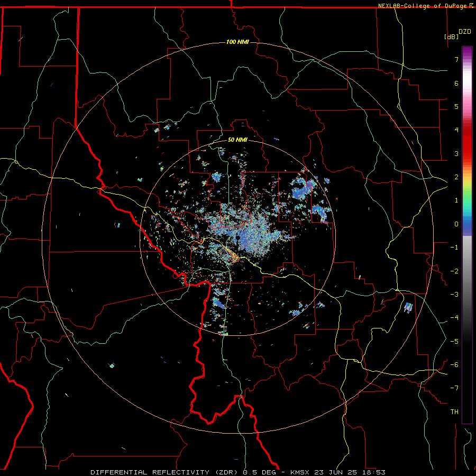Viewport: 476px width, 476px height.
Task: Click the -7 value on color scale
Action: point(454,388)
